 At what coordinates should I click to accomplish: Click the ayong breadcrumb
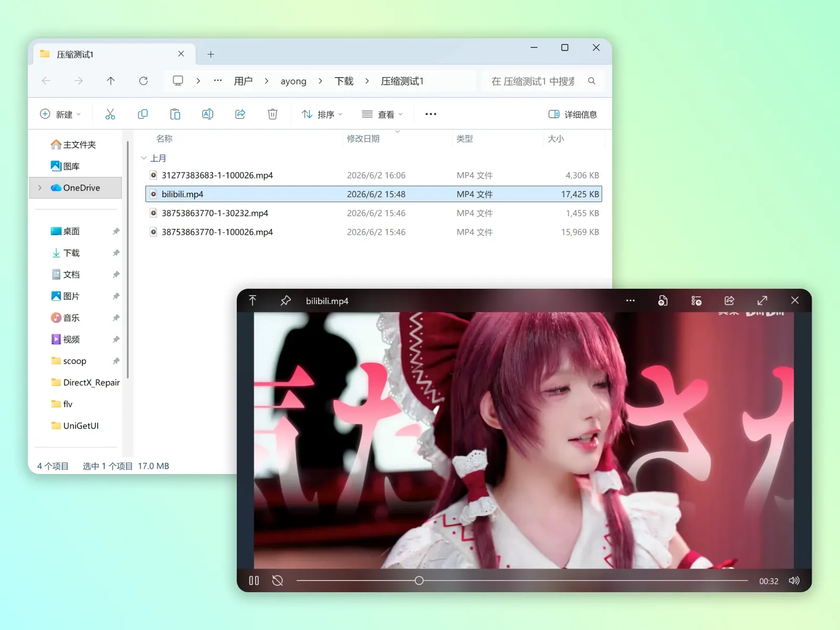click(x=293, y=81)
